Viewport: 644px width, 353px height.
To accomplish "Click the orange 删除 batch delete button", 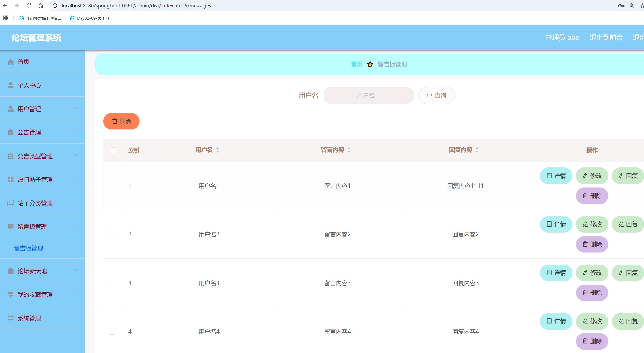I will point(121,121).
